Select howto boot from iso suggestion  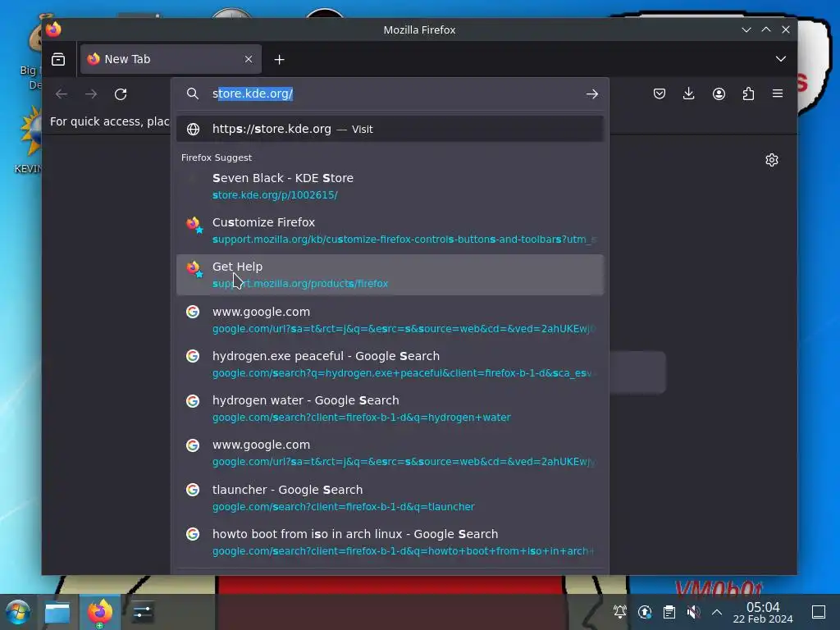click(390, 542)
